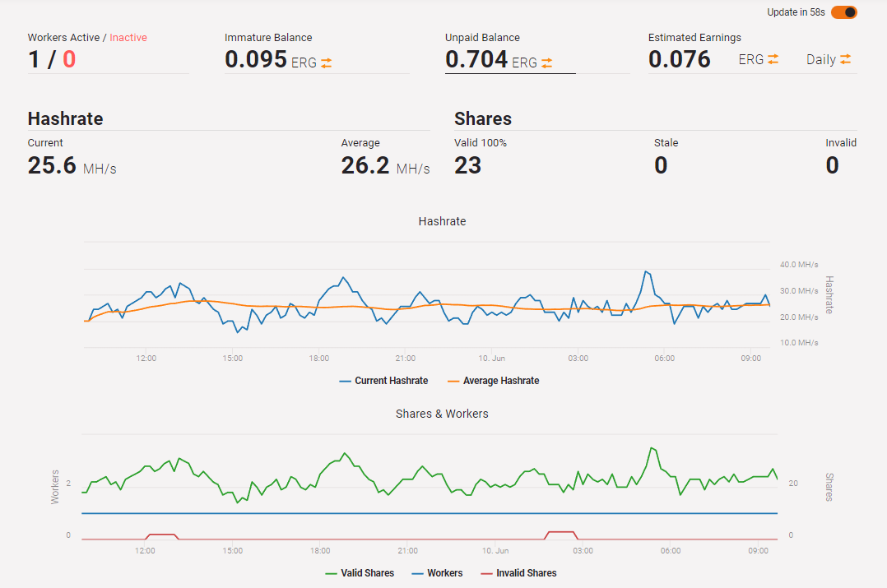Viewport: 887px width, 588px height.
Task: Click the Update in 58s countdown text
Action: (796, 12)
